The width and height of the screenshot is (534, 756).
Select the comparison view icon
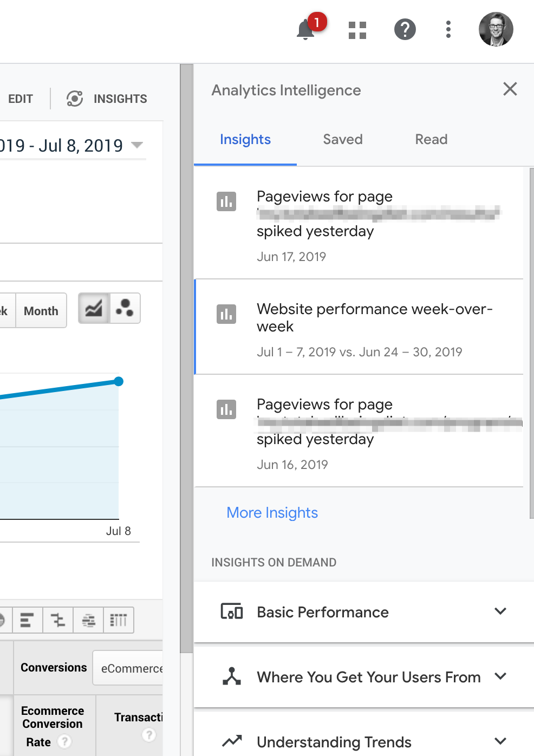point(57,620)
